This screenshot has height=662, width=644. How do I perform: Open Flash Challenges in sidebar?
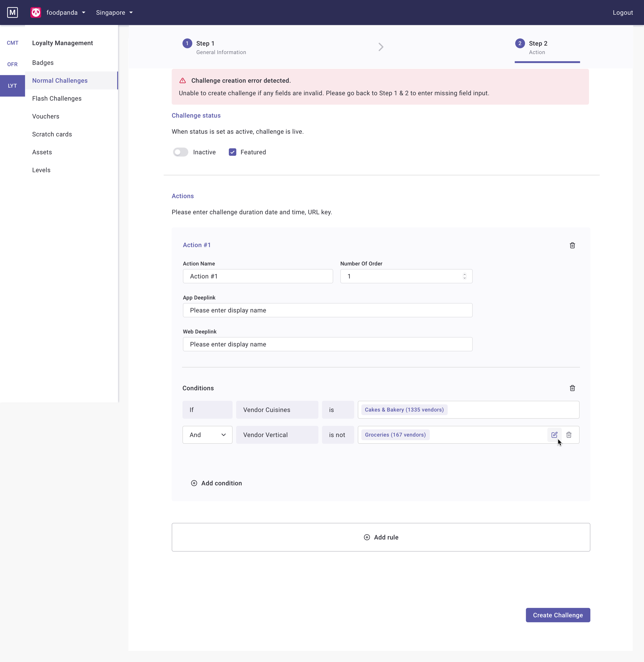(x=57, y=98)
